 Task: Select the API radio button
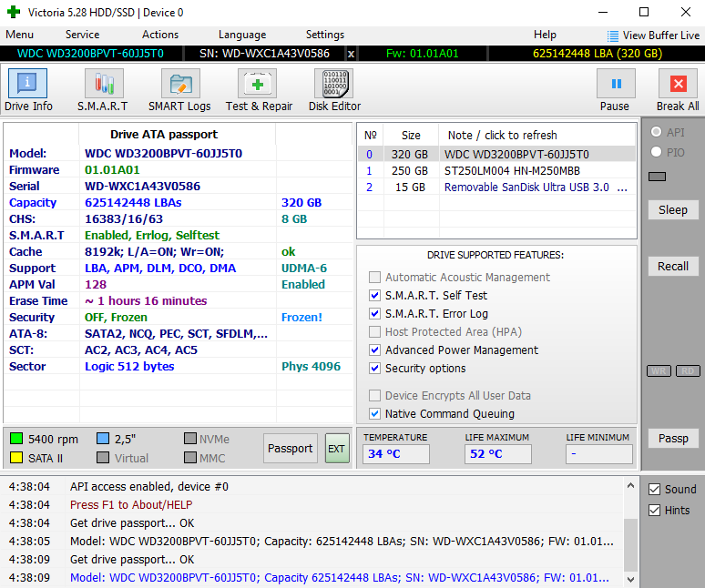tap(657, 132)
